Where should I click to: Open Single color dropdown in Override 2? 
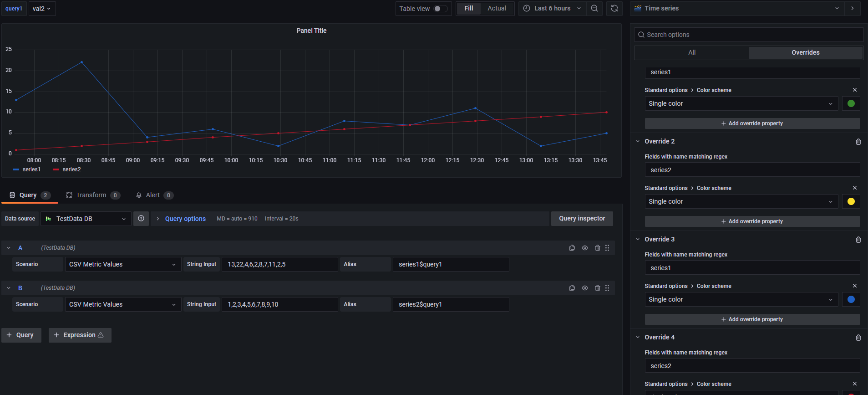741,201
